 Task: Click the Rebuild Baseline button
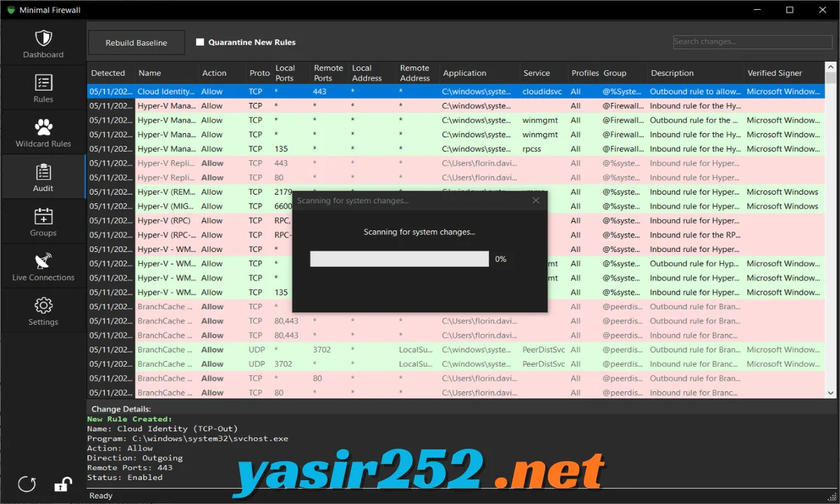[x=136, y=43]
